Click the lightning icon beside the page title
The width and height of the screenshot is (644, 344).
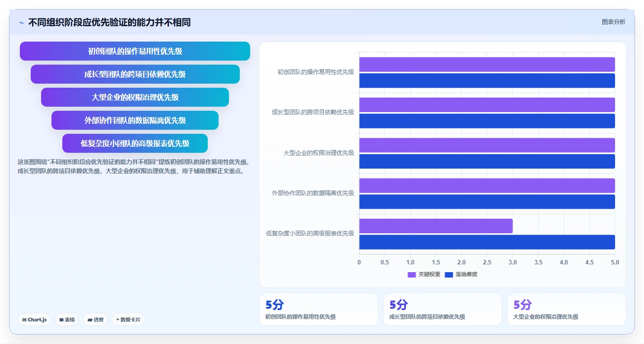22,23
